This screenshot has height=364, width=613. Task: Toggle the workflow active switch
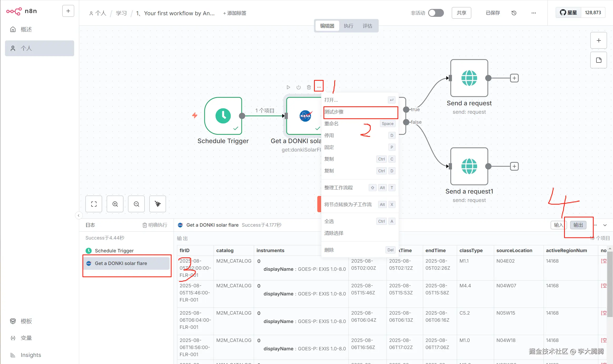point(436,13)
